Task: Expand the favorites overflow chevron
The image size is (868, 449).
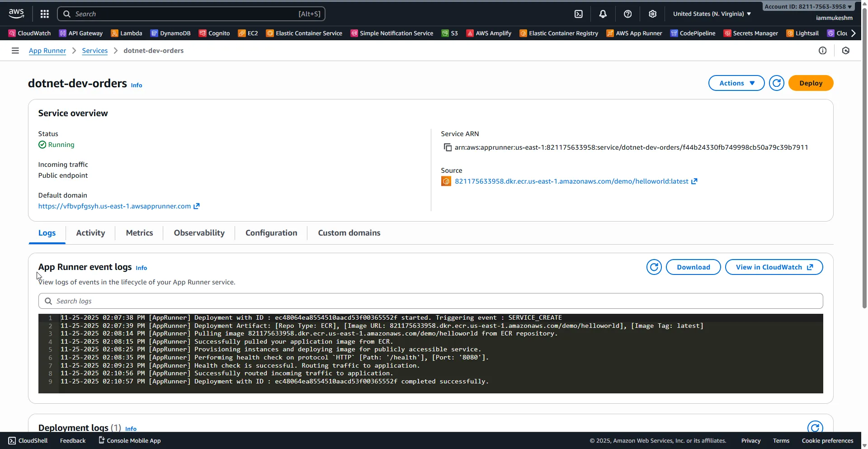Action: 854,33
